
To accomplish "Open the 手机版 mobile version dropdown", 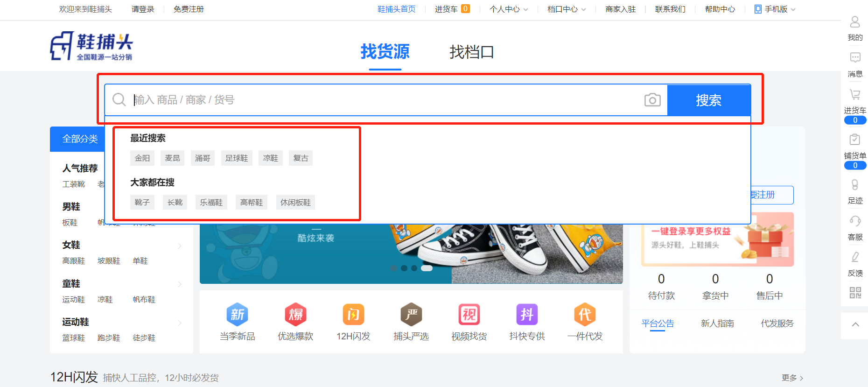I will click(x=775, y=9).
